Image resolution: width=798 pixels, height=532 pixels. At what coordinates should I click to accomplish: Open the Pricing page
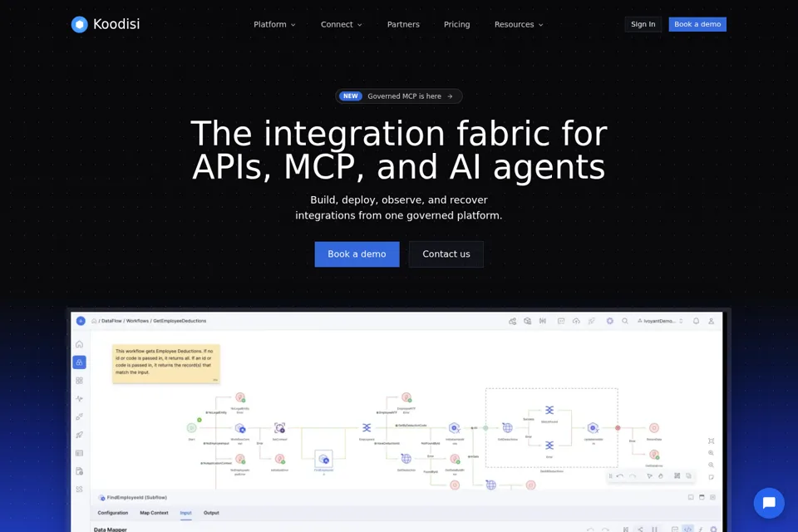coord(456,24)
